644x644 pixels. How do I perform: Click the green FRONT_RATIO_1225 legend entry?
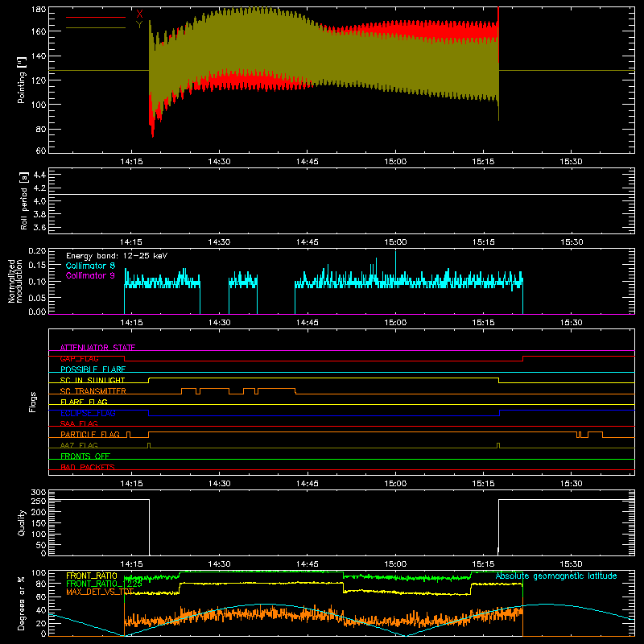point(104,584)
